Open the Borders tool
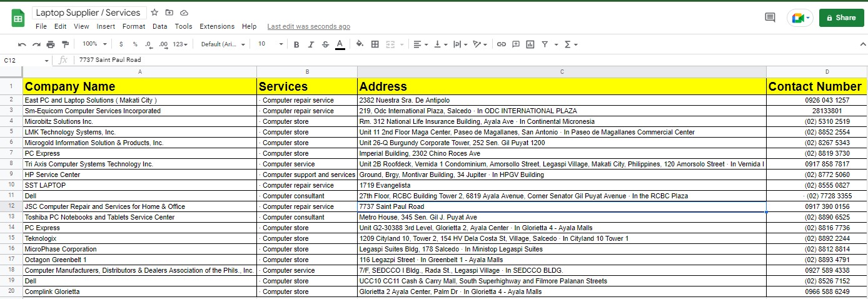The width and height of the screenshot is (868, 299). click(x=375, y=44)
